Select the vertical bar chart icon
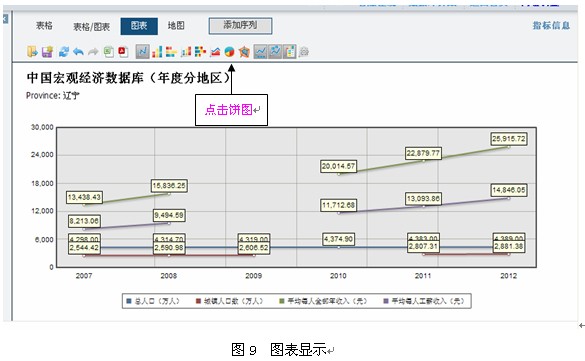The height and width of the screenshot is (361, 585). click(157, 51)
